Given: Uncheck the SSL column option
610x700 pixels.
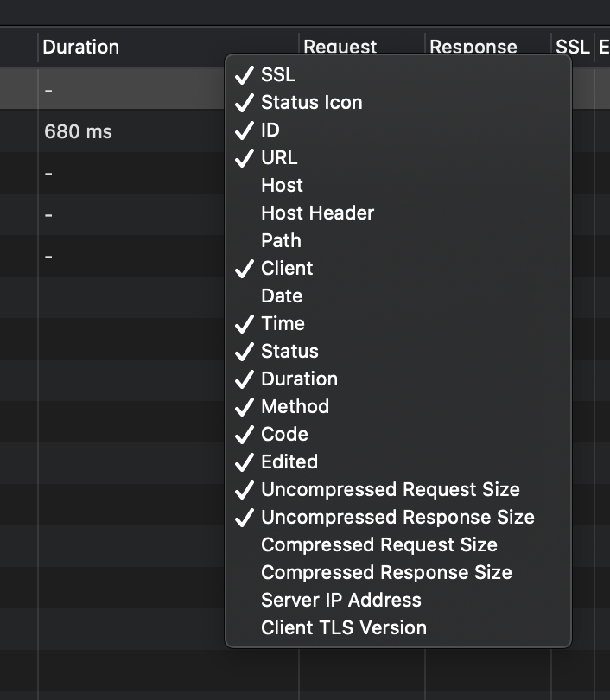Looking at the screenshot, I should point(398,74).
